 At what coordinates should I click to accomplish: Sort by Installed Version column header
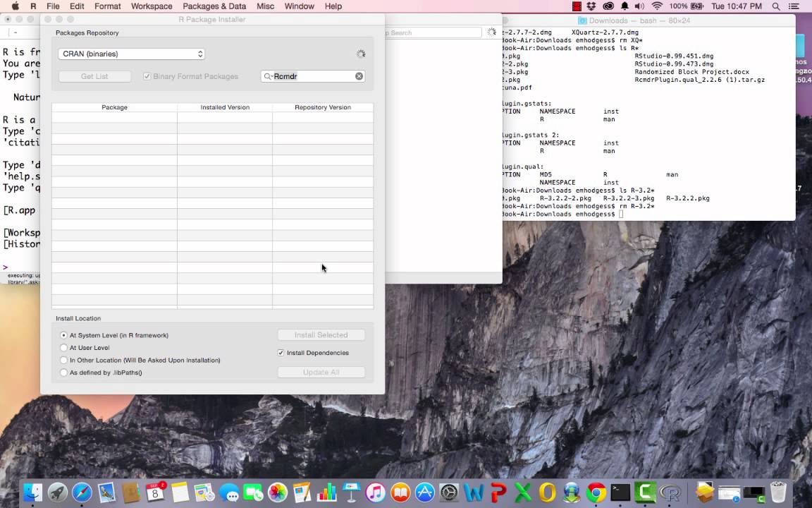[x=225, y=107]
